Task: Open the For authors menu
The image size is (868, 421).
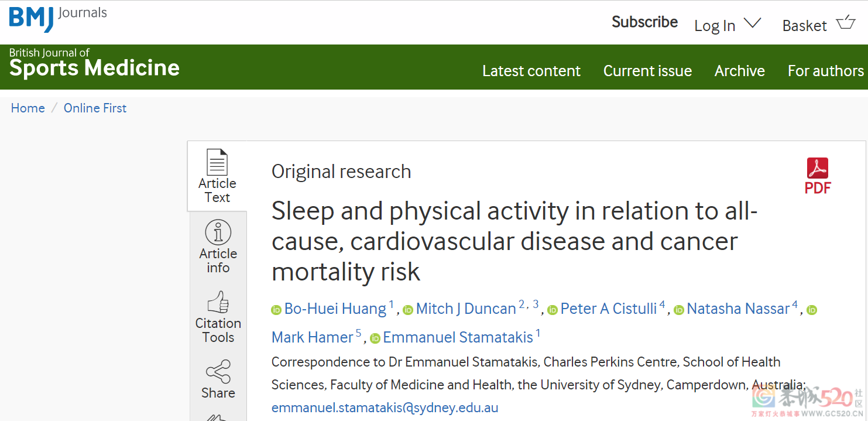Action: click(825, 71)
